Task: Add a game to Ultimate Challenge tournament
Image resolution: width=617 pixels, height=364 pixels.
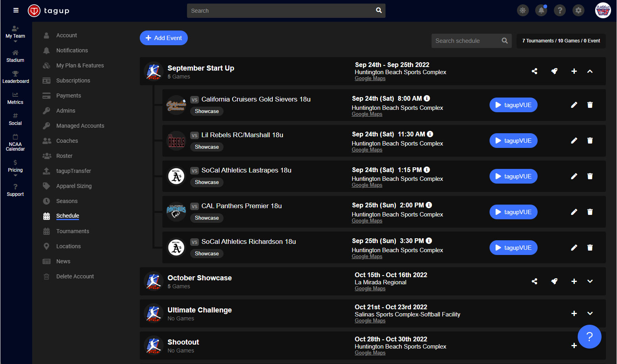Action: [x=574, y=314]
